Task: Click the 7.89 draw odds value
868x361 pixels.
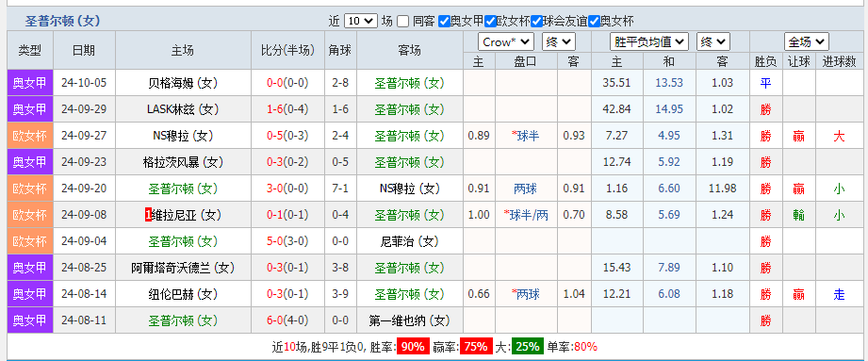Action: 669,268
